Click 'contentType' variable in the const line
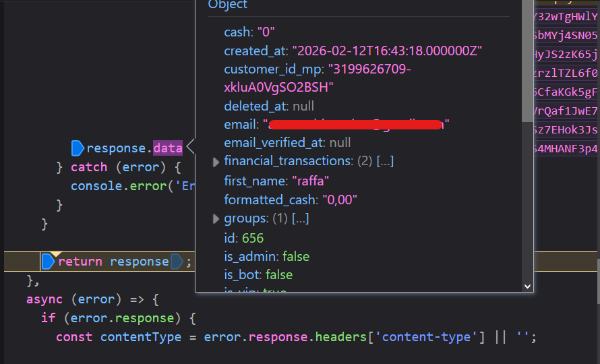The image size is (600, 364). coord(141,337)
